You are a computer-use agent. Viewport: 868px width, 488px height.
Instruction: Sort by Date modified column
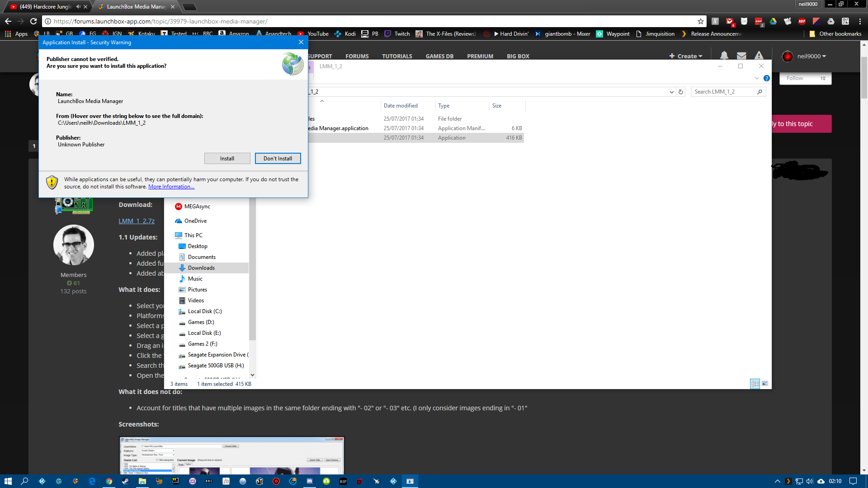pos(408,106)
